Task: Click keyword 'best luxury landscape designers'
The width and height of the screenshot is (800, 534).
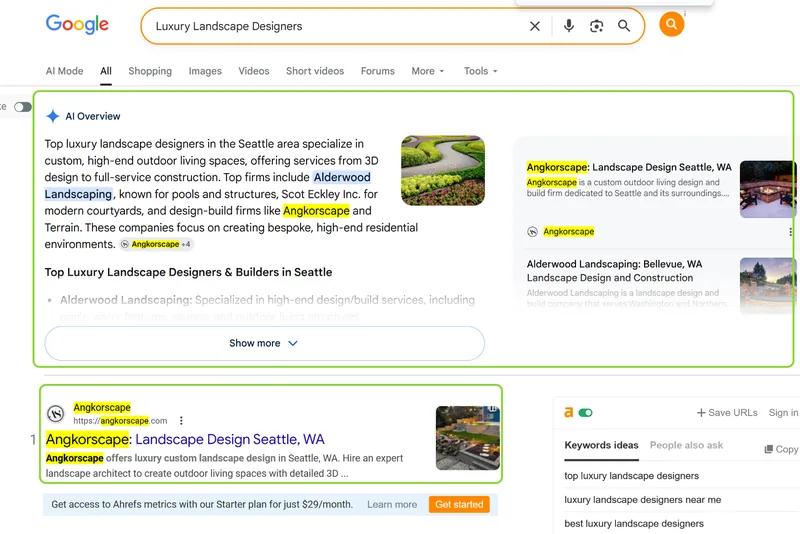Action: pos(634,524)
